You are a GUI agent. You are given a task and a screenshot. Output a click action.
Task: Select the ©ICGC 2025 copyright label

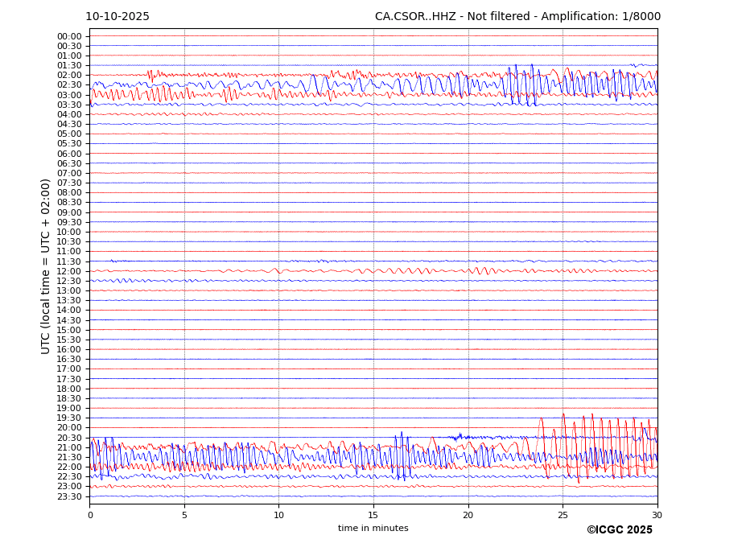click(619, 530)
